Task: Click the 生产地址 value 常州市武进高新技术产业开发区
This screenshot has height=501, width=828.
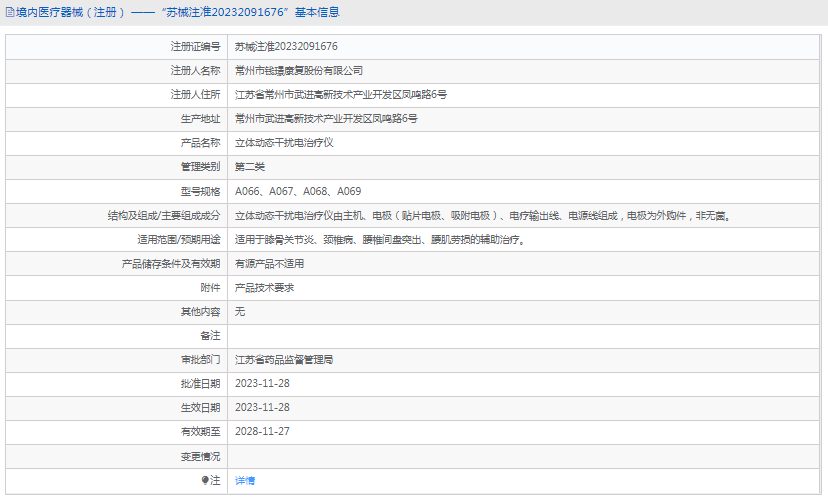Action: pyautogui.click(x=326, y=119)
